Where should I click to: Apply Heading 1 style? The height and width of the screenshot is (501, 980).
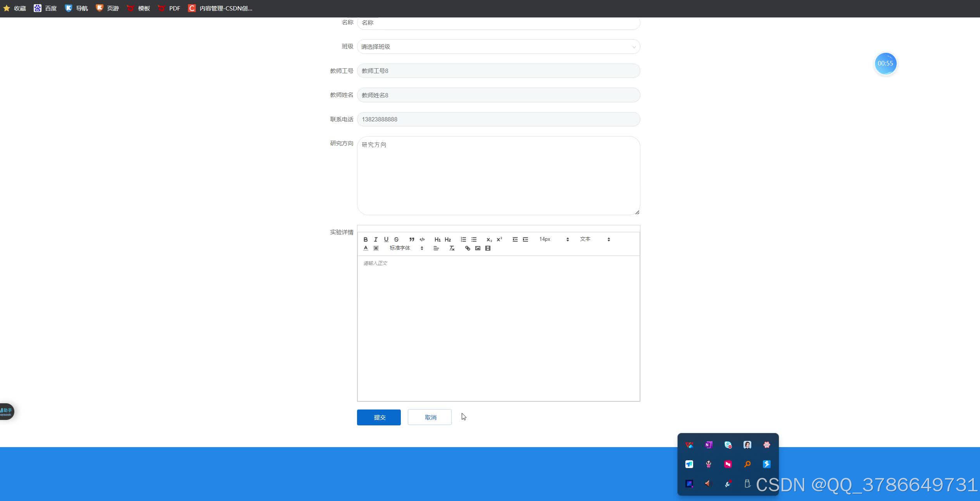(437, 239)
